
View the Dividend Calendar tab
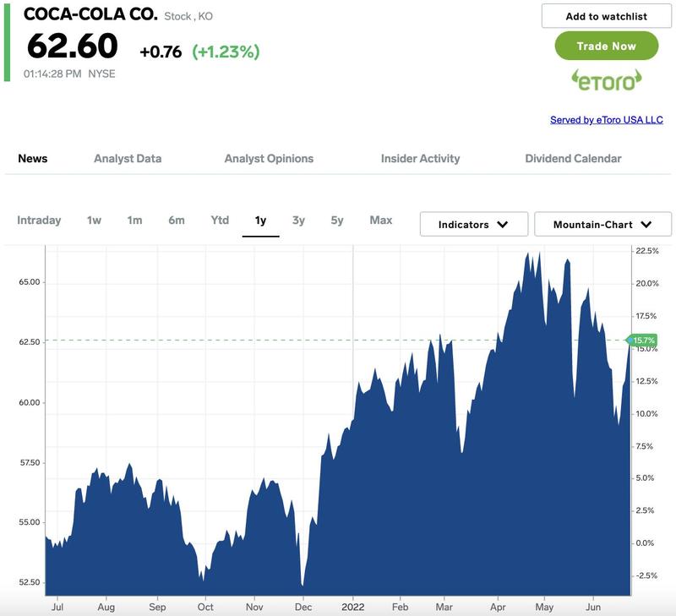[x=573, y=158]
